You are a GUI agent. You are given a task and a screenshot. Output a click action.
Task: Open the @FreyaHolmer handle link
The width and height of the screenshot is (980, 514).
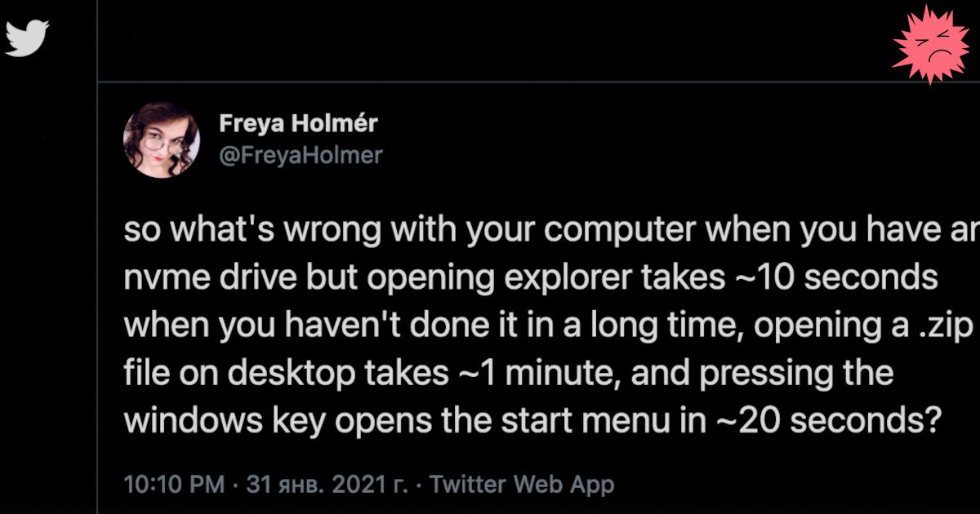[x=301, y=155]
